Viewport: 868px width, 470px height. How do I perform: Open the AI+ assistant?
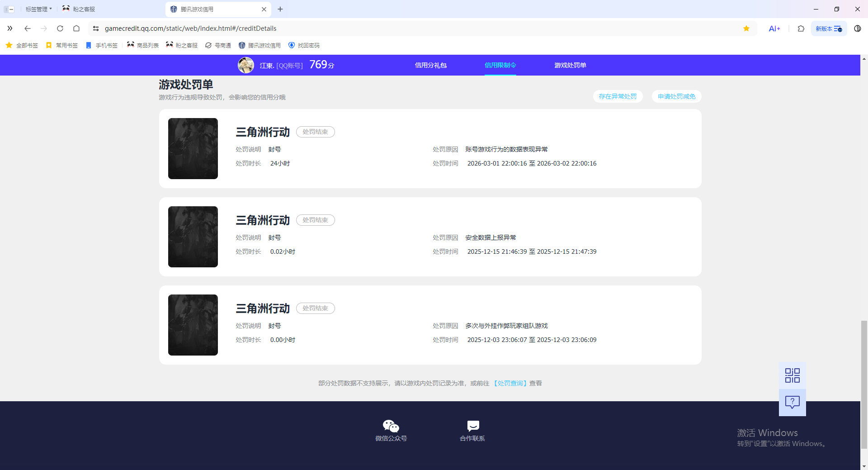click(x=774, y=28)
